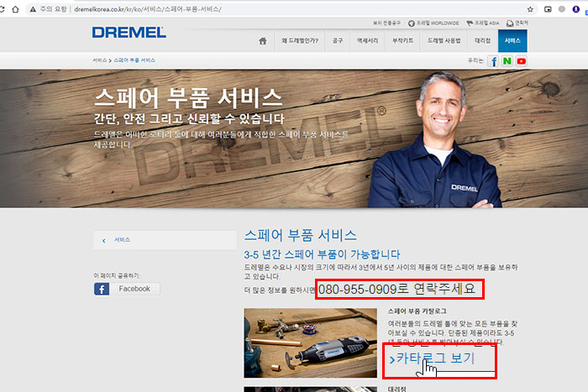The width and height of the screenshot is (588, 392).
Task: Click the 3-5 년간 스페어 부품이 가능합니다 heading
Action: click(x=322, y=254)
